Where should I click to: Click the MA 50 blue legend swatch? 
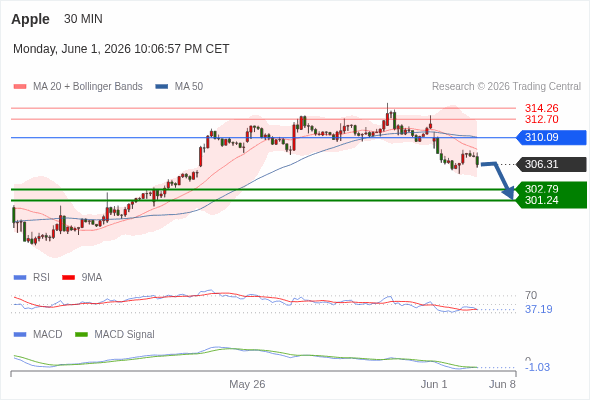click(x=161, y=87)
